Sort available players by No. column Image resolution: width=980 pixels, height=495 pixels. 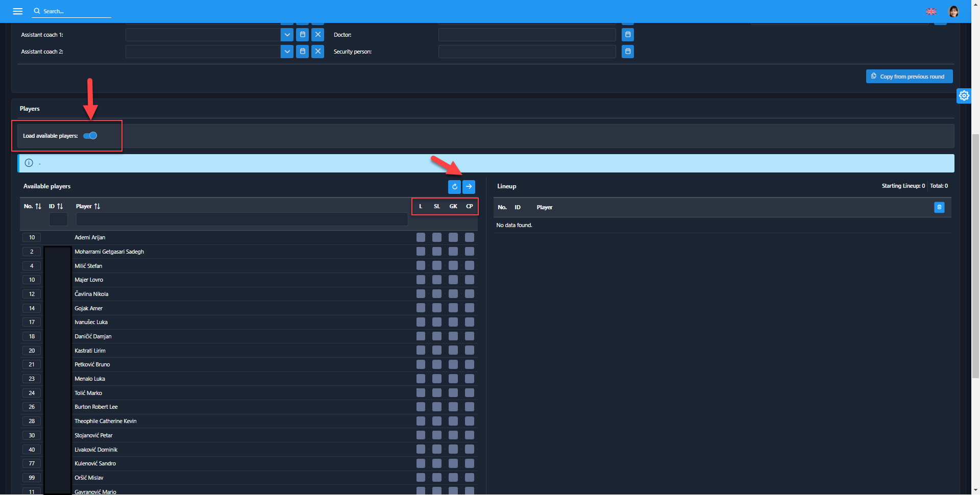[x=38, y=206]
